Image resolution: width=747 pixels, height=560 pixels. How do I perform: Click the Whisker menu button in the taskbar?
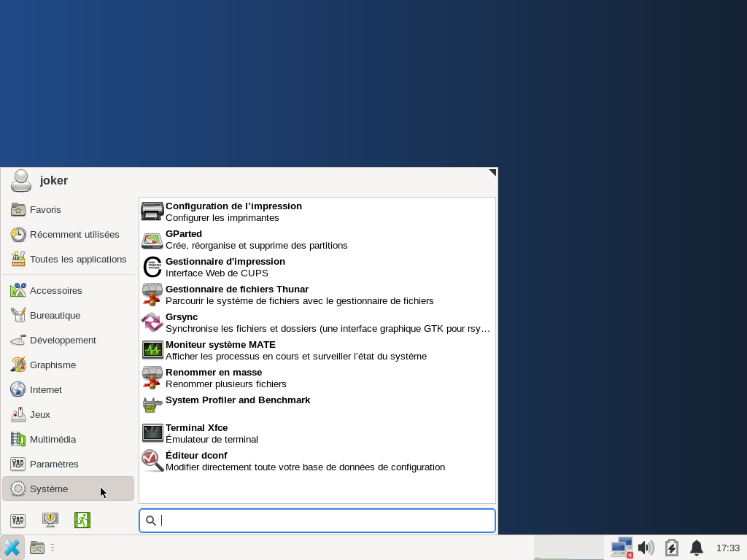pos(12,548)
